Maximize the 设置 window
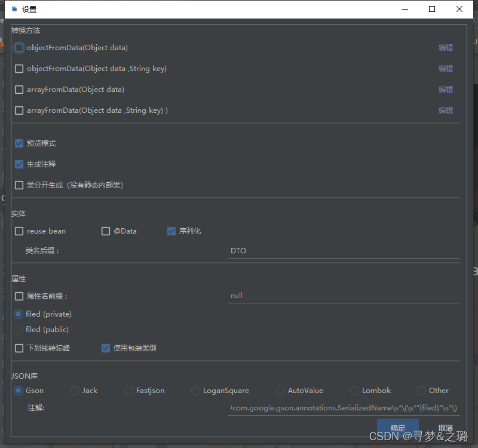 pos(431,9)
